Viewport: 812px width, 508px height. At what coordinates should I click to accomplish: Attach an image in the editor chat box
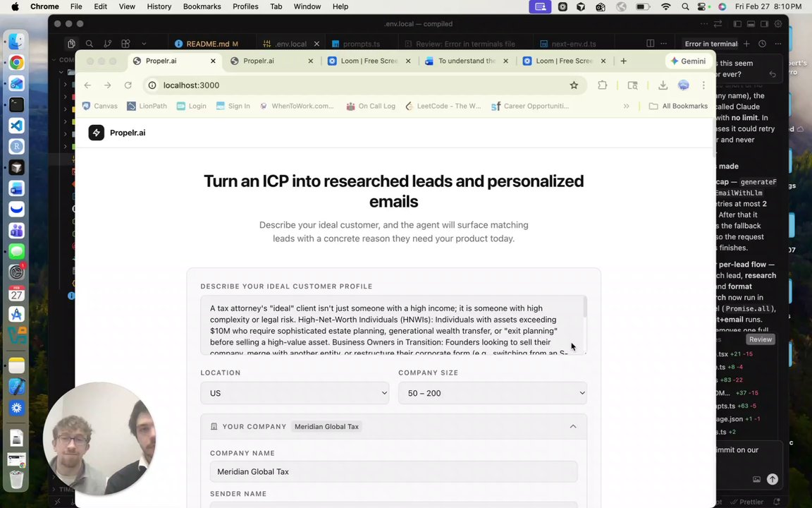[756, 480]
